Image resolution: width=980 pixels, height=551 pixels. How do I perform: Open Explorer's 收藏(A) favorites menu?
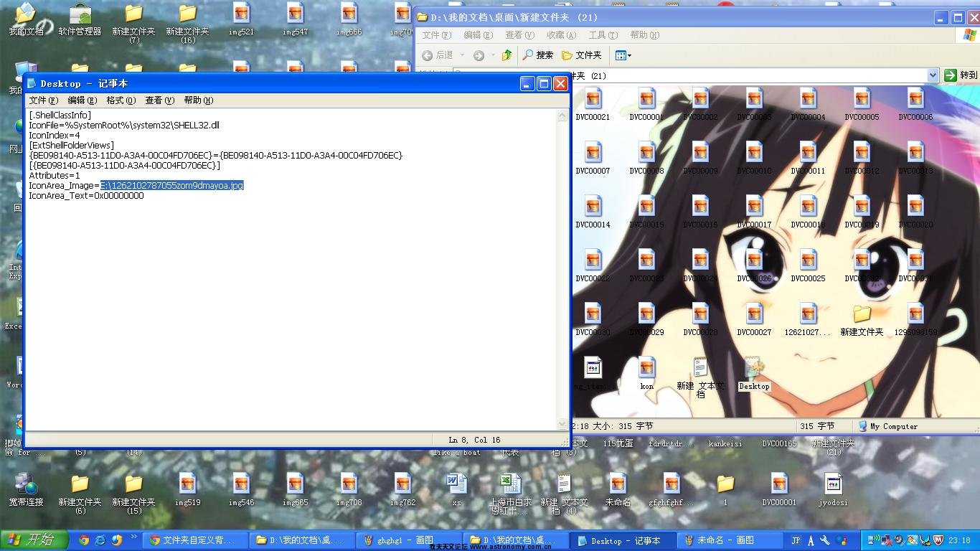(x=561, y=35)
